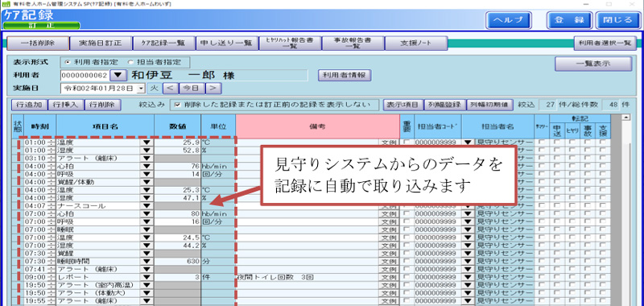Open 担当者 dropdown in the 01:00 温度 row
The width and height of the screenshot is (644, 306).
click(x=468, y=143)
